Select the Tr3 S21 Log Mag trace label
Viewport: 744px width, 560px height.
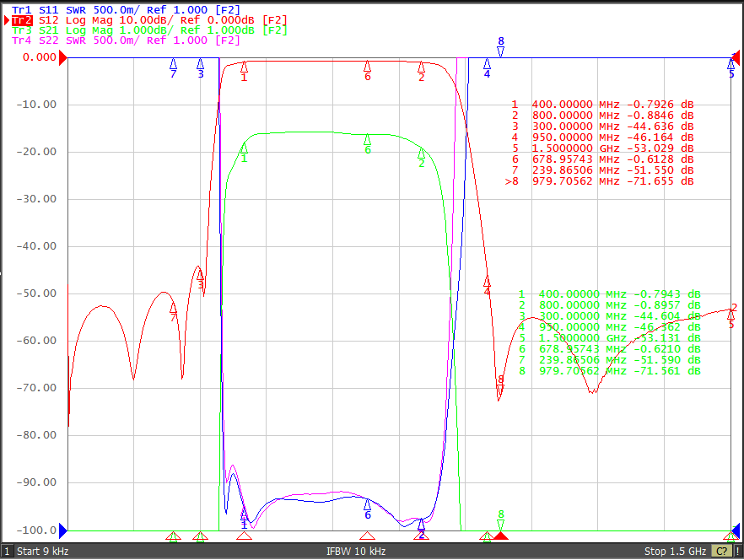pos(149,30)
